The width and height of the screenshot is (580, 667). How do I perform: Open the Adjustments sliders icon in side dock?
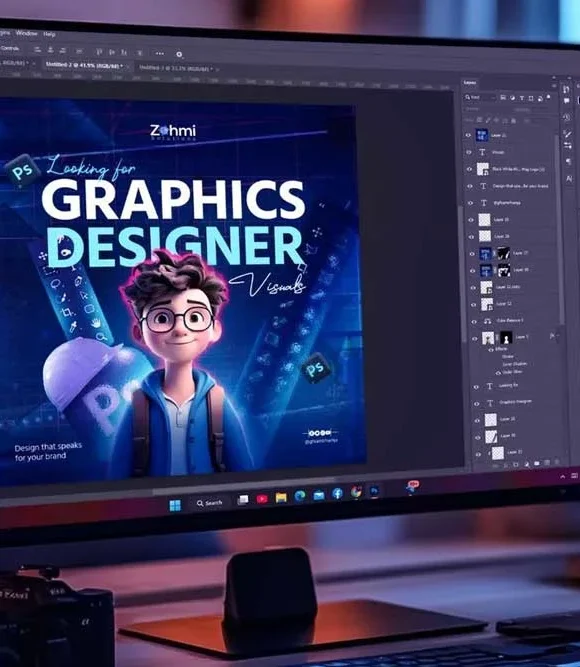tap(568, 146)
